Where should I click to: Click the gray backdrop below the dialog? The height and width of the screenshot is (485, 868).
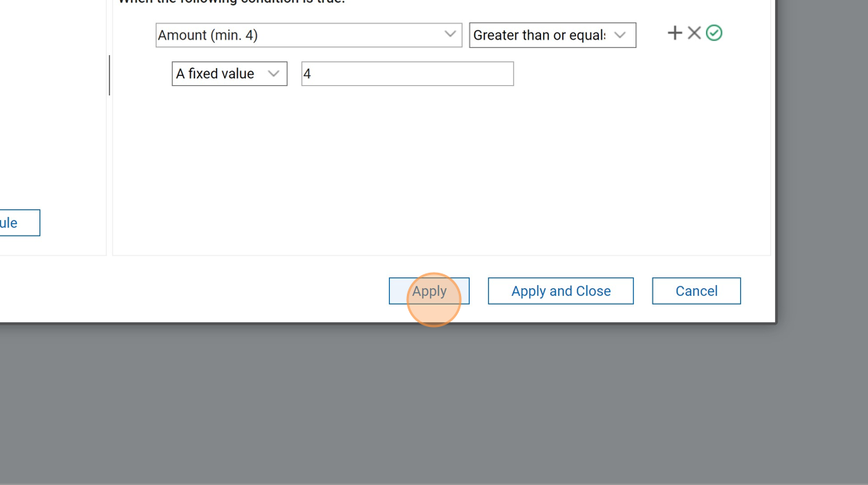click(x=434, y=403)
